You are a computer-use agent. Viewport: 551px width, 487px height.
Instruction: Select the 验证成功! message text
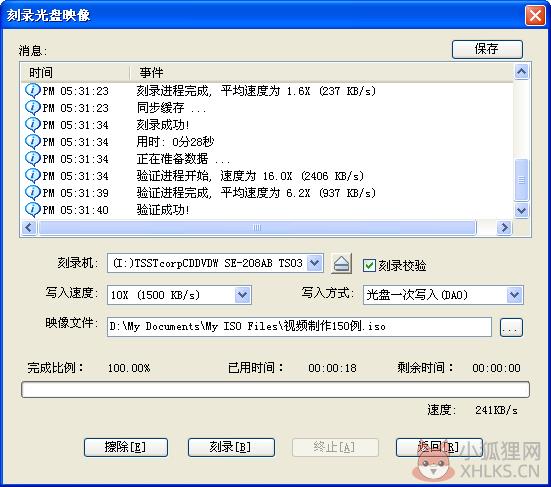tap(163, 210)
